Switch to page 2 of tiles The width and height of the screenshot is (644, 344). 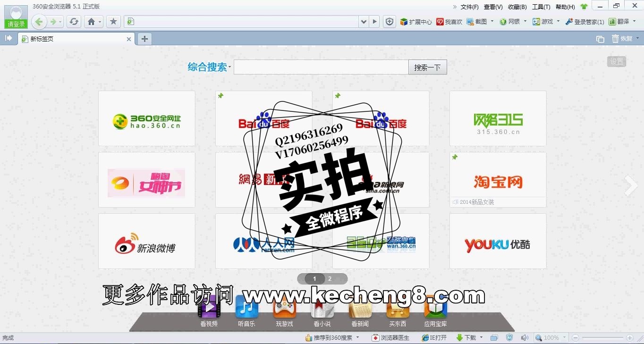[x=330, y=279]
